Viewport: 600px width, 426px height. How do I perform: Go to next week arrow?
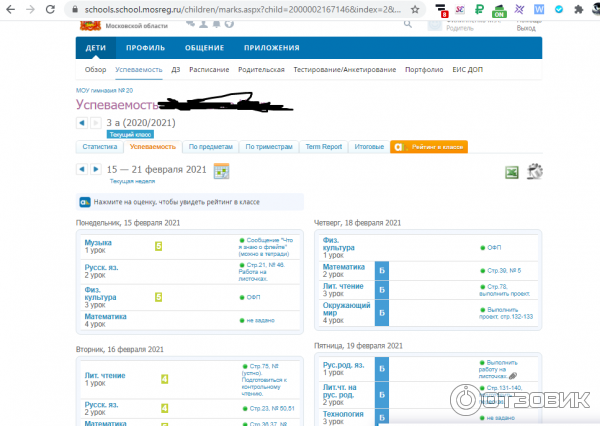coord(96,170)
